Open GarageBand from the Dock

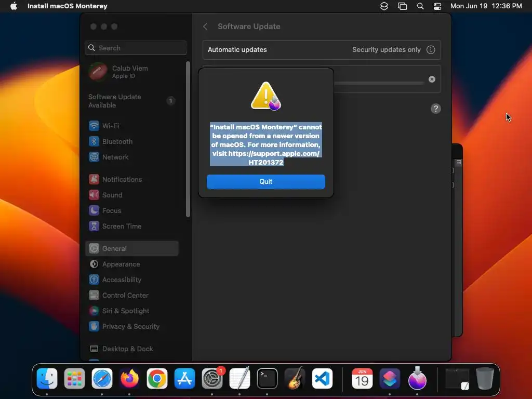295,378
